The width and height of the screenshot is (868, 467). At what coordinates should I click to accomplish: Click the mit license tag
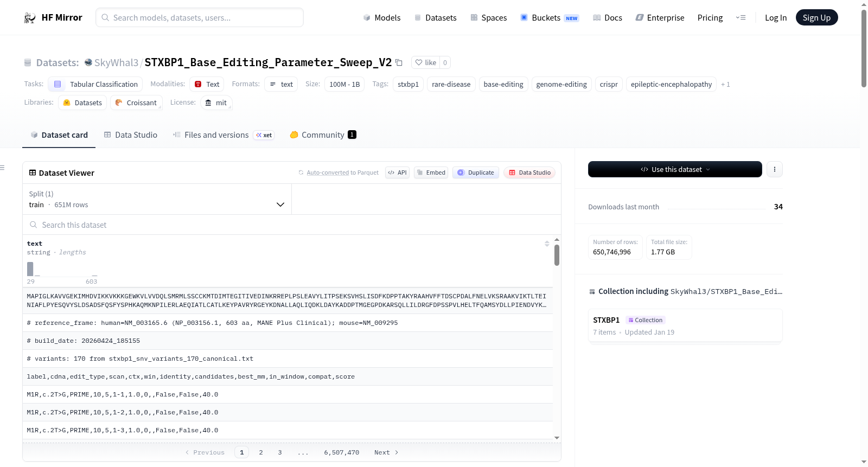click(x=216, y=103)
